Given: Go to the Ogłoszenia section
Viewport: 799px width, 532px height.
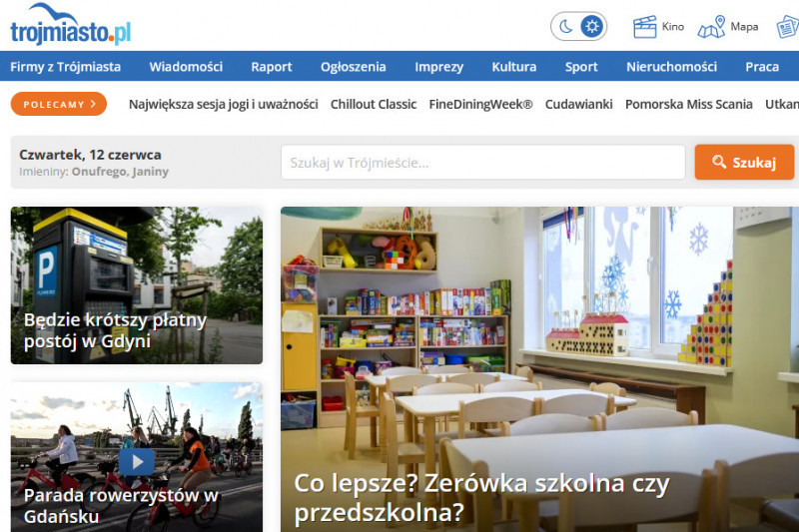Looking at the screenshot, I should coord(353,67).
